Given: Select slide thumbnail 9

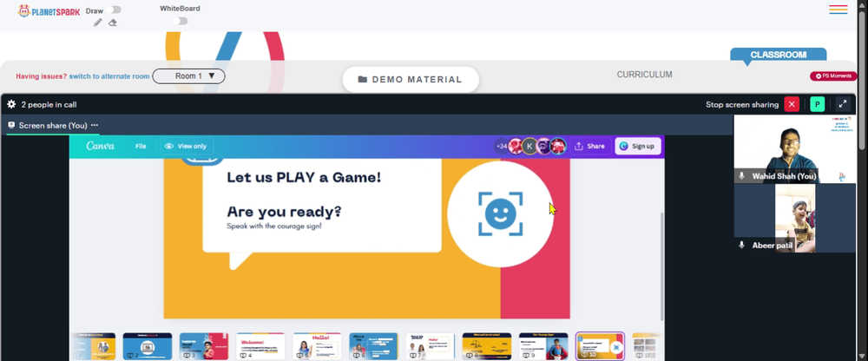Looking at the screenshot, I should 543,346.
